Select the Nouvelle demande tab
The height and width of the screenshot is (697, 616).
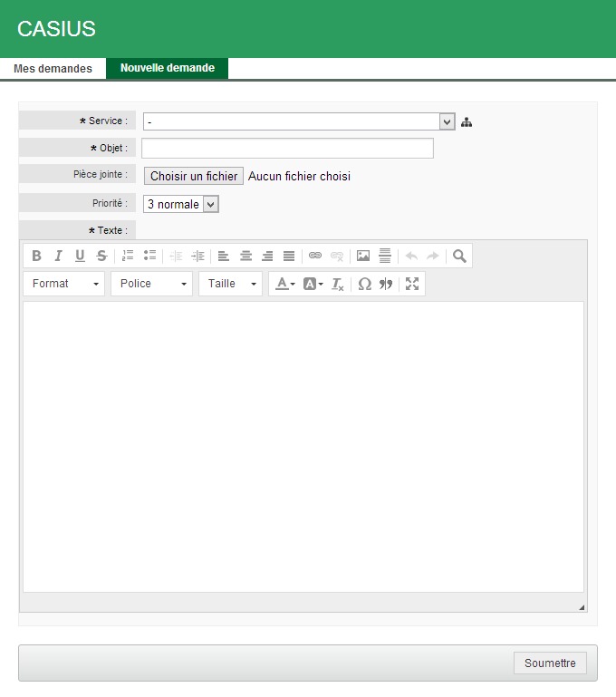point(168,69)
